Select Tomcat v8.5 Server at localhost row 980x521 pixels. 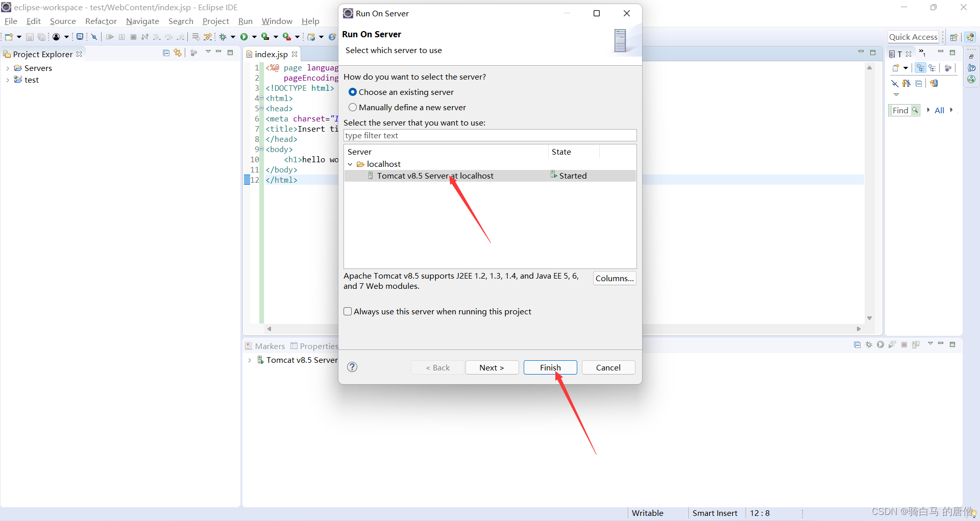490,176
